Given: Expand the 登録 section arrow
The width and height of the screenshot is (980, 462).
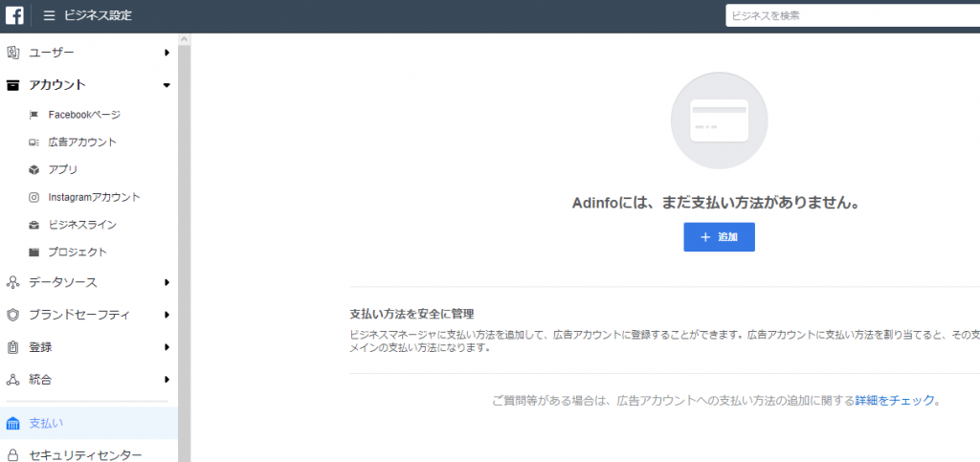Looking at the screenshot, I should (167, 347).
